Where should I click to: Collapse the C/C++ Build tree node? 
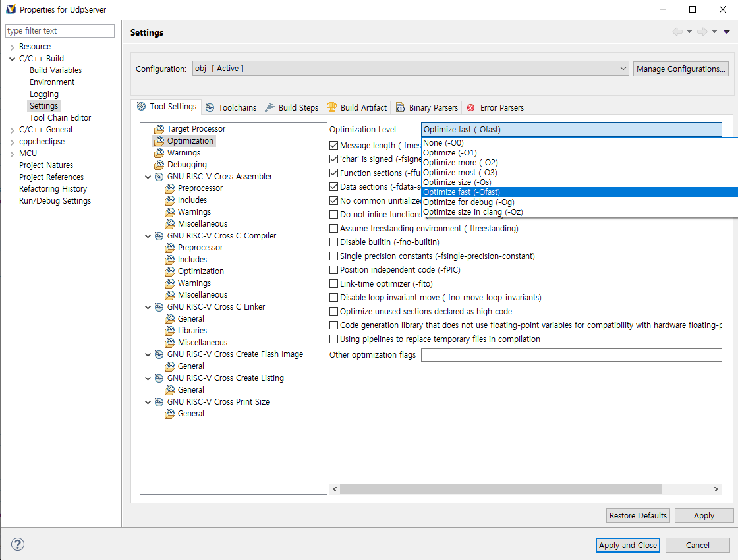13,59
